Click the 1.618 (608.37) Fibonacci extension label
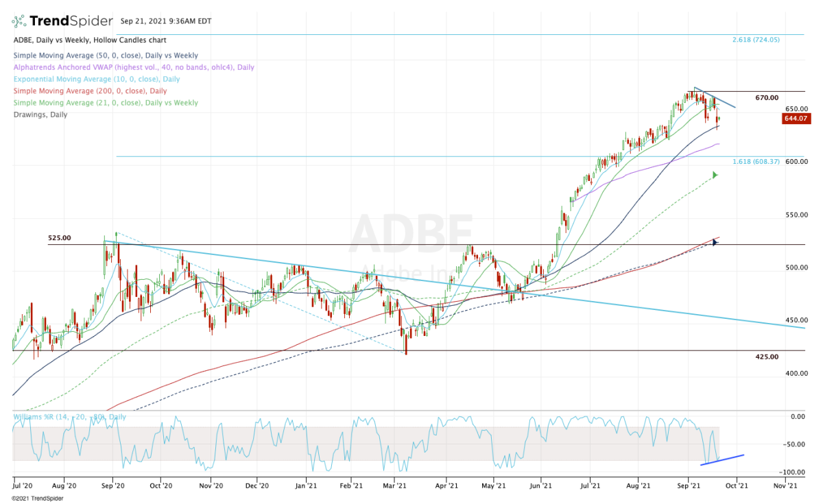 pos(756,162)
